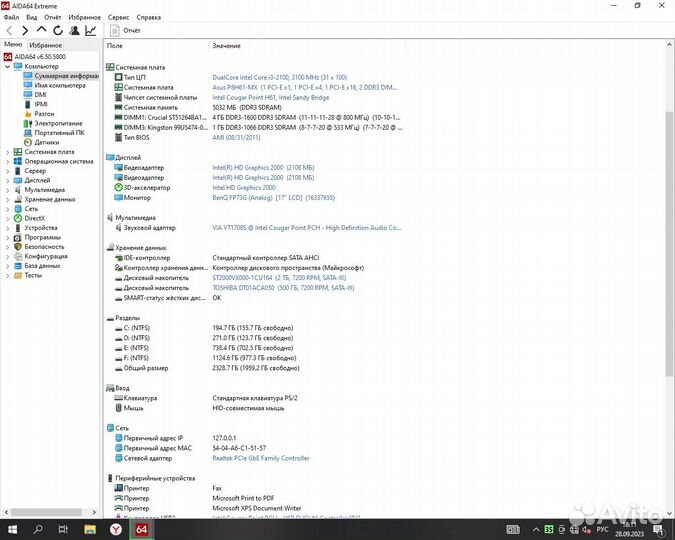Image resolution: width=675 pixels, height=540 pixels.
Task: Select the Датчики sensor item in tree
Action: (x=46, y=142)
